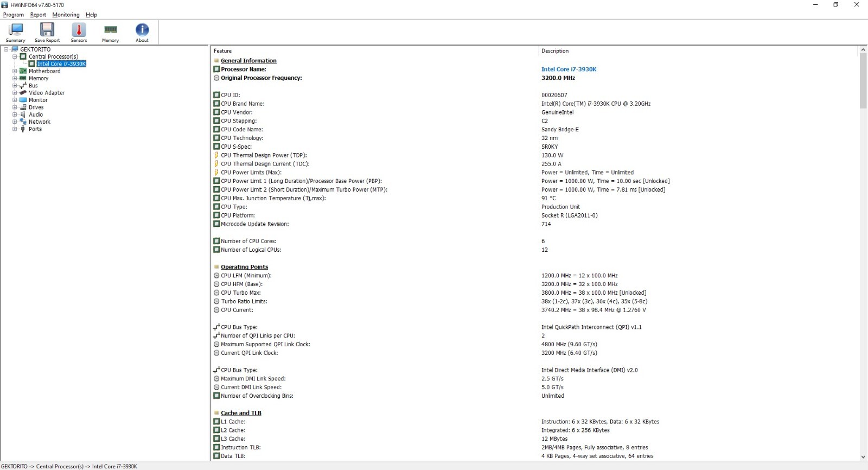Open the Report menu
Viewport: 868px width, 470px height.
tap(38, 15)
